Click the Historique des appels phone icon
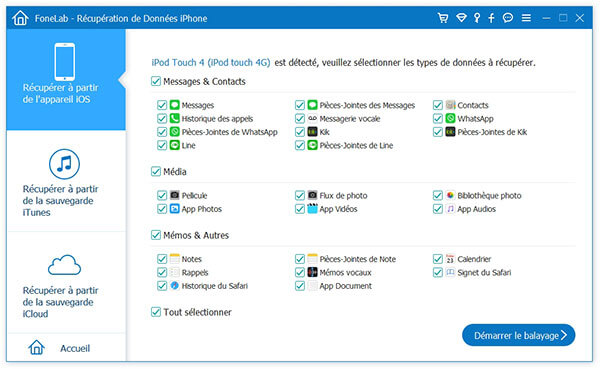 pyautogui.click(x=174, y=118)
